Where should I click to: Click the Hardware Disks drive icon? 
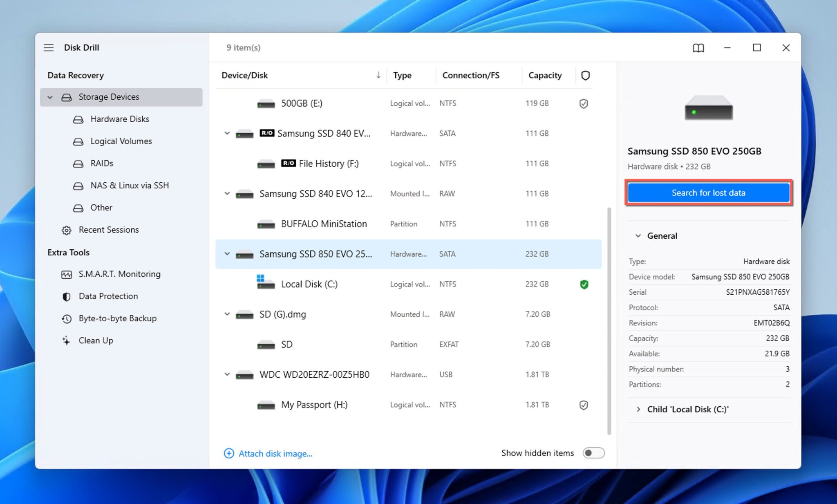[x=78, y=119]
